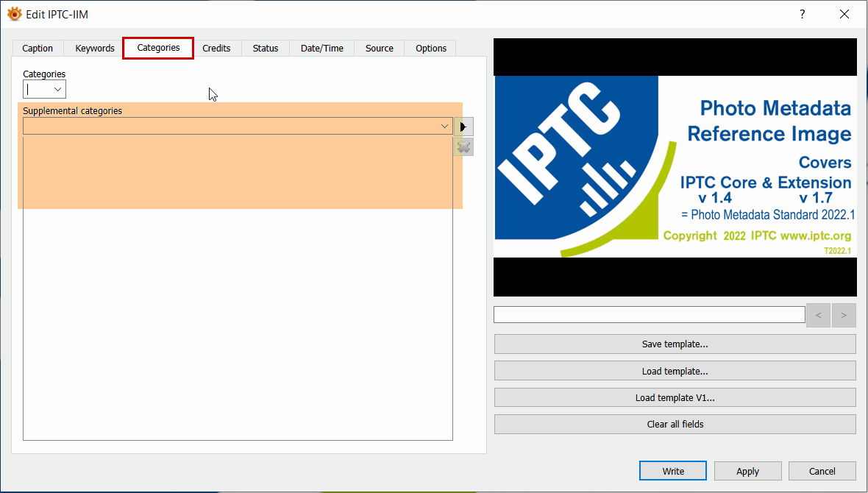Switch to the Date/Time tab
868x493 pixels.
pyautogui.click(x=322, y=48)
